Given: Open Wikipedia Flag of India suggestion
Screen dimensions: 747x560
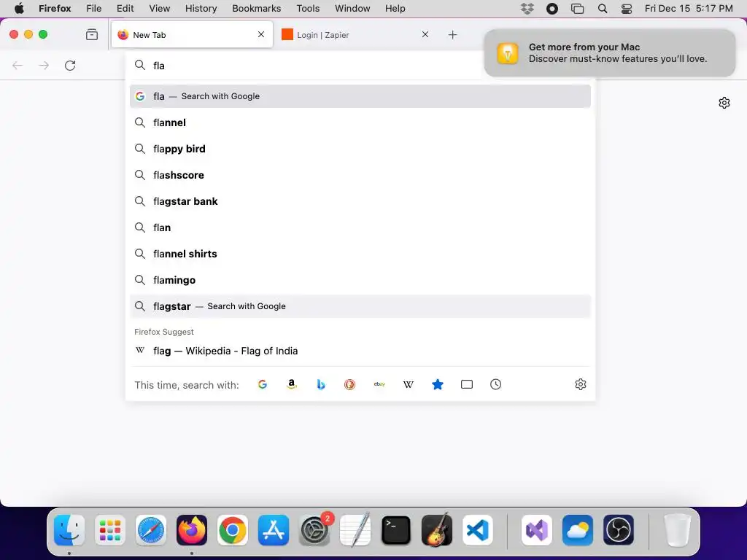Looking at the screenshot, I should coord(360,351).
